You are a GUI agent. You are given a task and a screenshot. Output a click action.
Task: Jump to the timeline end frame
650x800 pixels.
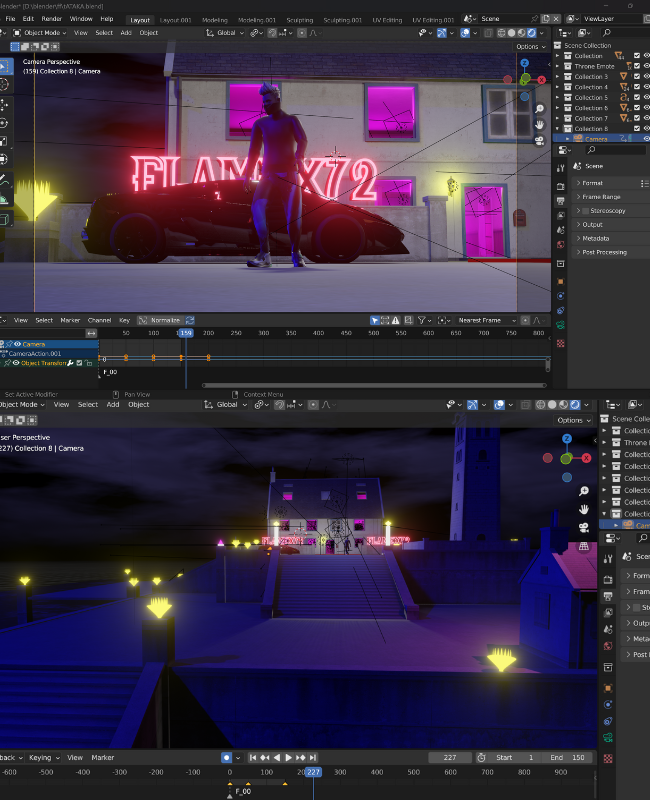(x=313, y=758)
